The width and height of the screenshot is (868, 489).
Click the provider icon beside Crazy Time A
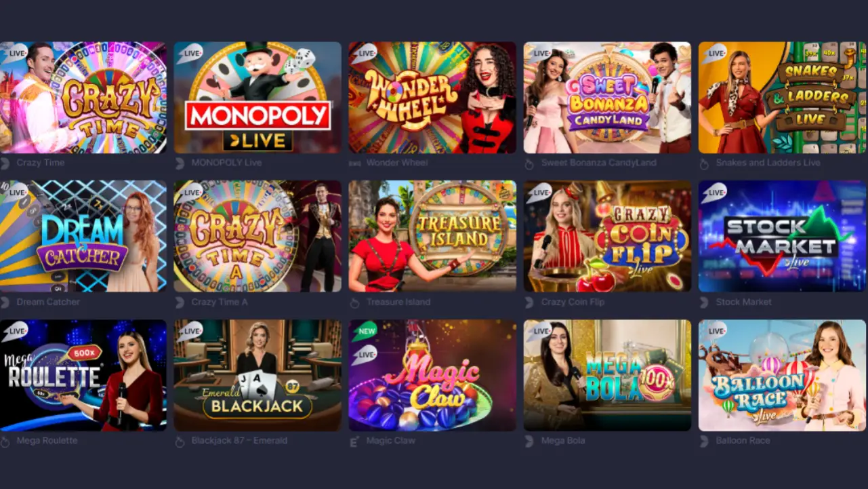click(x=180, y=302)
